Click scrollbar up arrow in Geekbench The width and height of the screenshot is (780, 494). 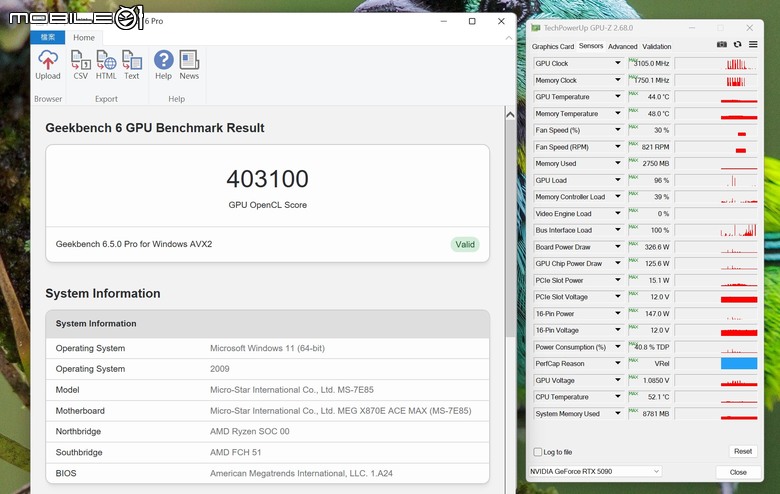(x=510, y=115)
